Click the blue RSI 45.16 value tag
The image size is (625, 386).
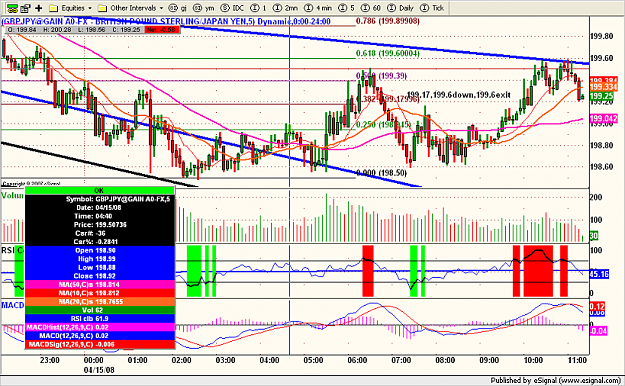pyautogui.click(x=599, y=274)
